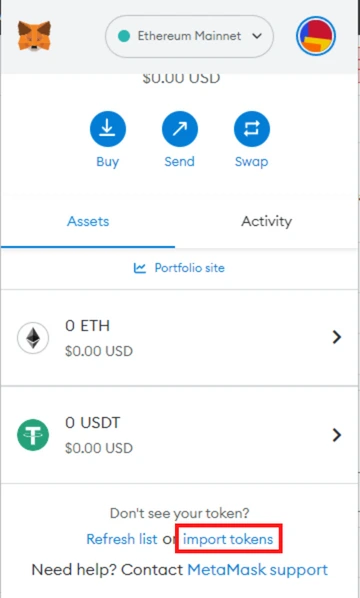Click the Swap arrows icon
The height and width of the screenshot is (598, 360).
coord(252,129)
